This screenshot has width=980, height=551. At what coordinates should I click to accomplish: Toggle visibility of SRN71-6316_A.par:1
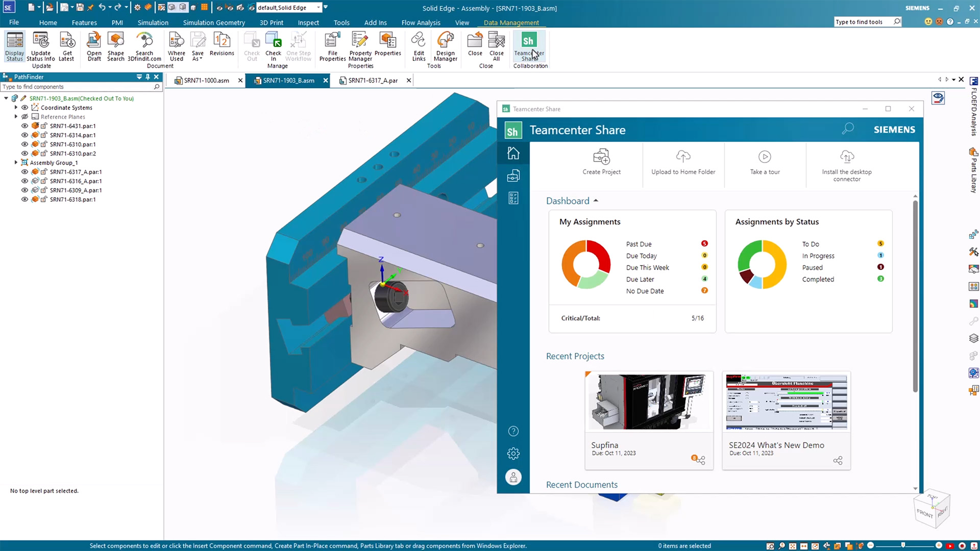coord(25,181)
